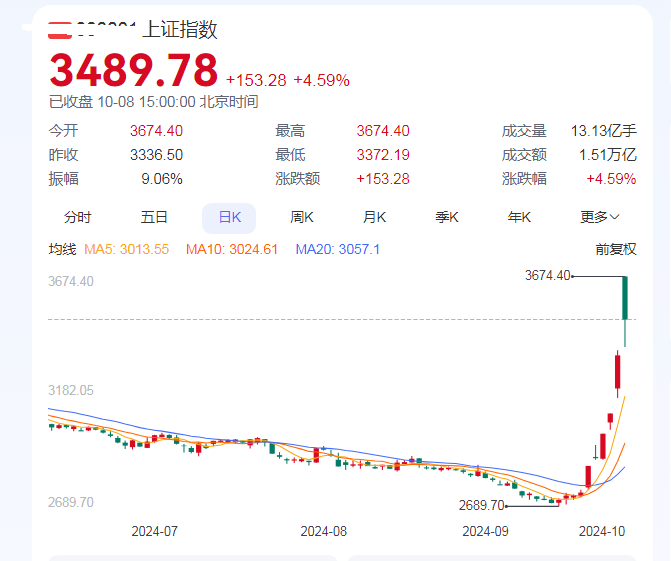
Task: Click the 2024-10 date axis label
Action: tap(602, 531)
